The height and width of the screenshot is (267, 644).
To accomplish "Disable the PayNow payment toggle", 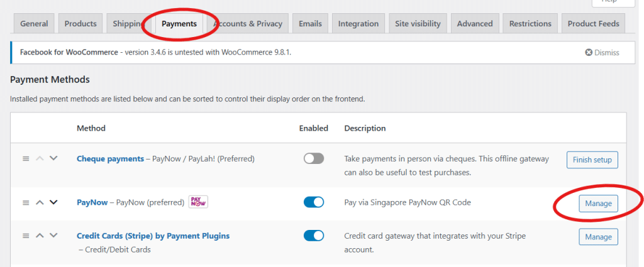I will (x=313, y=202).
